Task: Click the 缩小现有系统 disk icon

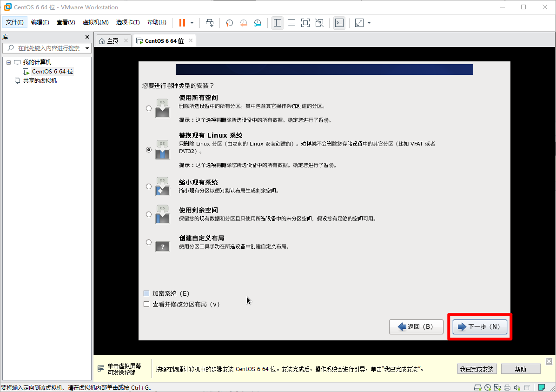Action: pos(162,186)
